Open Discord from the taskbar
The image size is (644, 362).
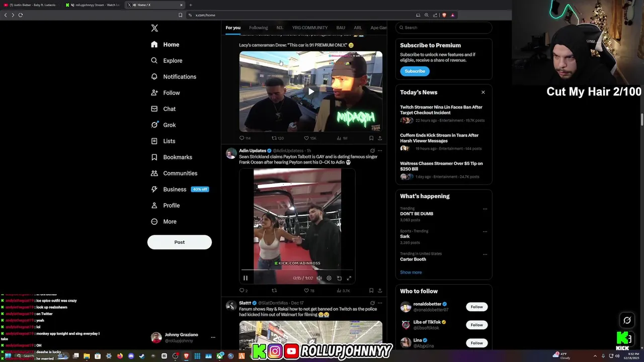click(131, 356)
